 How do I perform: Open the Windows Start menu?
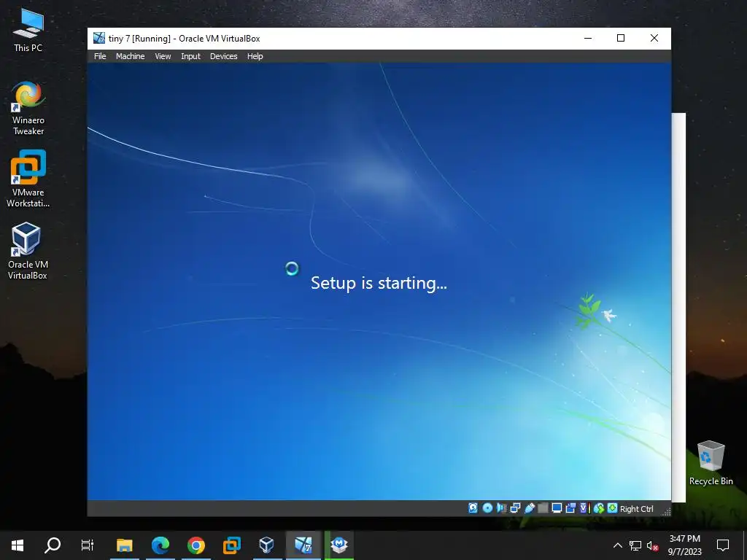coord(18,545)
